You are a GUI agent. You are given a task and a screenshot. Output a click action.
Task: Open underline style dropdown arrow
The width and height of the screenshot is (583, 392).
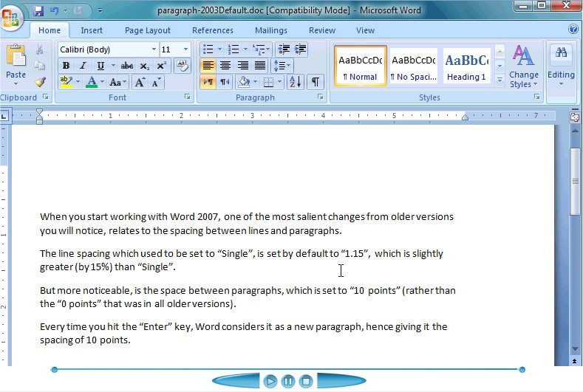click(x=112, y=66)
